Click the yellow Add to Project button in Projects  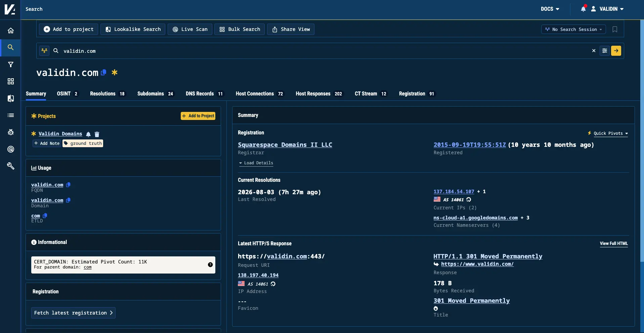(x=198, y=116)
